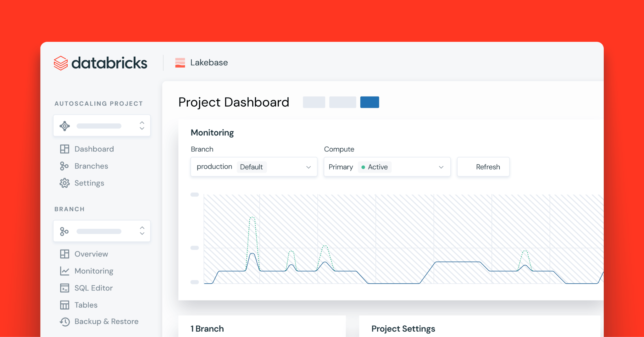Click the first gray placeholder button by title
Viewport: 644px width, 337px height.
(314, 102)
